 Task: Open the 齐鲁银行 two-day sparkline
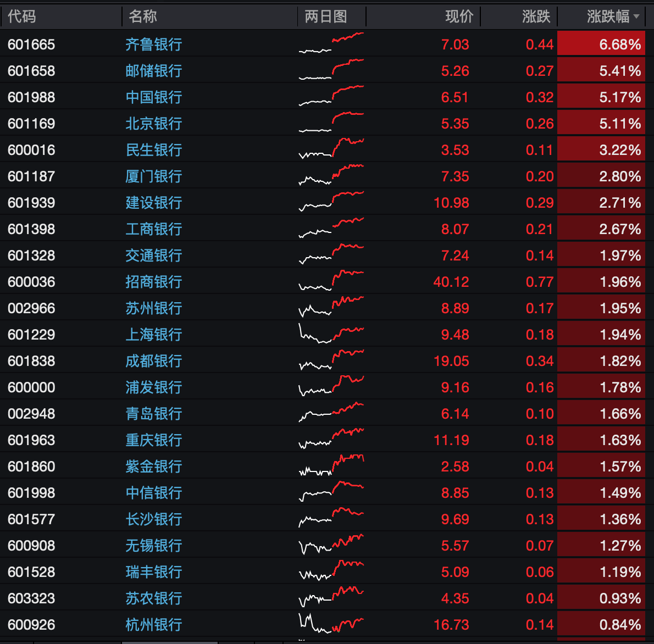point(331,42)
